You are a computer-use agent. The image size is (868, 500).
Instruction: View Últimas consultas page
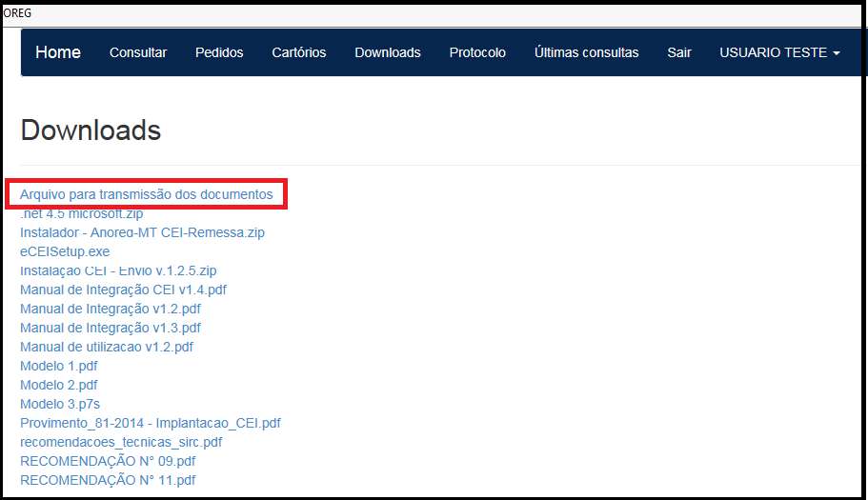(x=586, y=52)
